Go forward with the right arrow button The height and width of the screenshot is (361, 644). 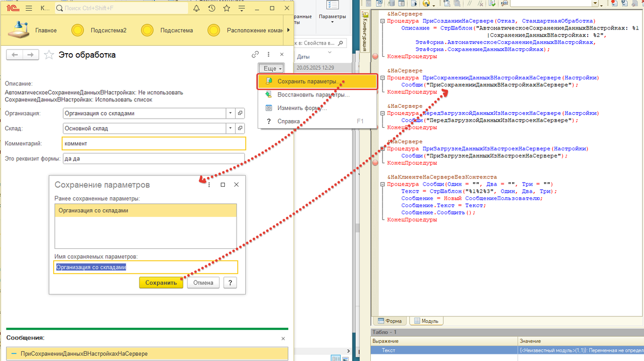click(x=31, y=55)
